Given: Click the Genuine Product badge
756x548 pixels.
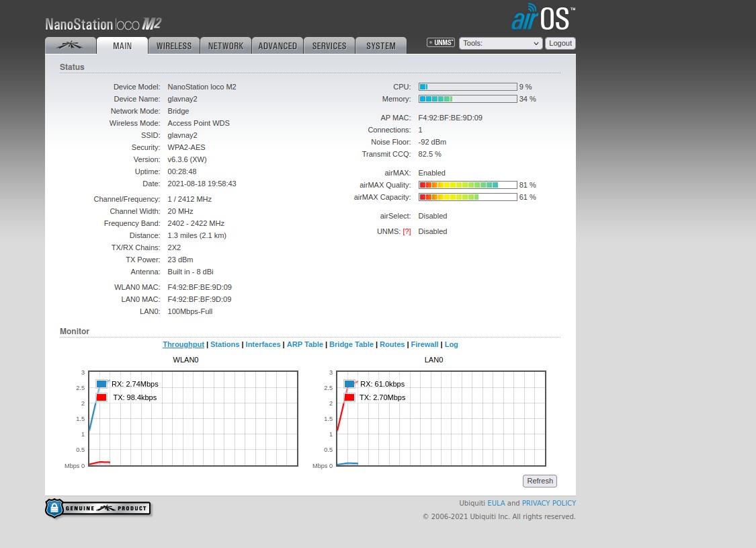Looking at the screenshot, I should [98, 508].
